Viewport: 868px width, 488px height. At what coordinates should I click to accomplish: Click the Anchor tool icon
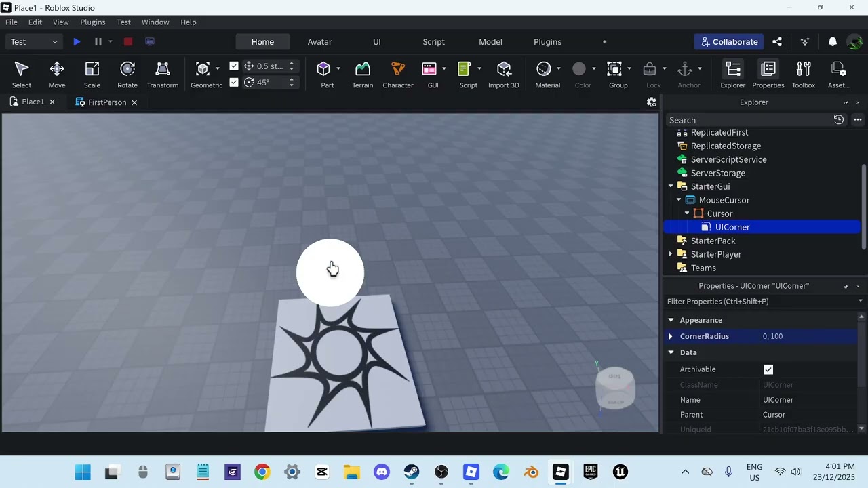pyautogui.click(x=685, y=68)
